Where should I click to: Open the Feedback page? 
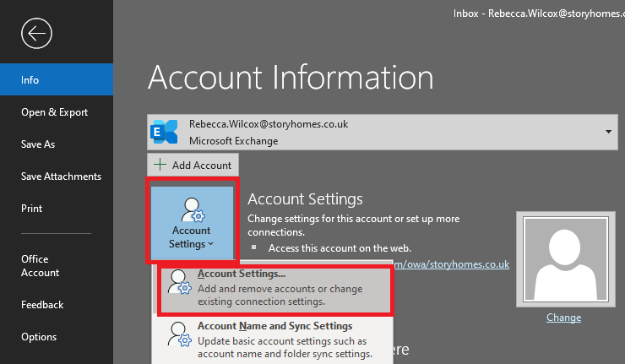tap(57, 305)
